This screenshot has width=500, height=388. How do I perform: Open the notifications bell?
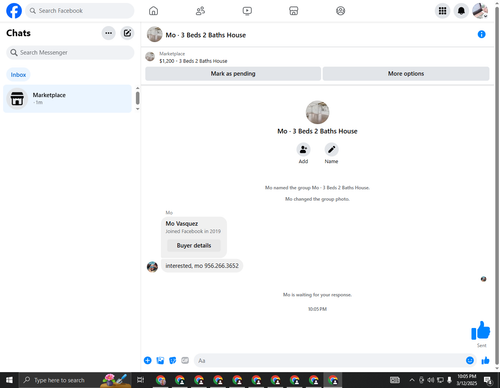point(461,11)
